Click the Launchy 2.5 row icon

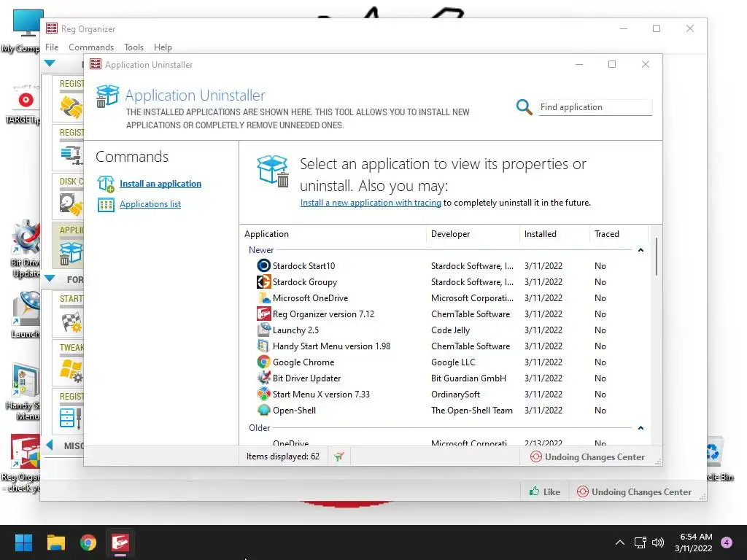(x=263, y=330)
